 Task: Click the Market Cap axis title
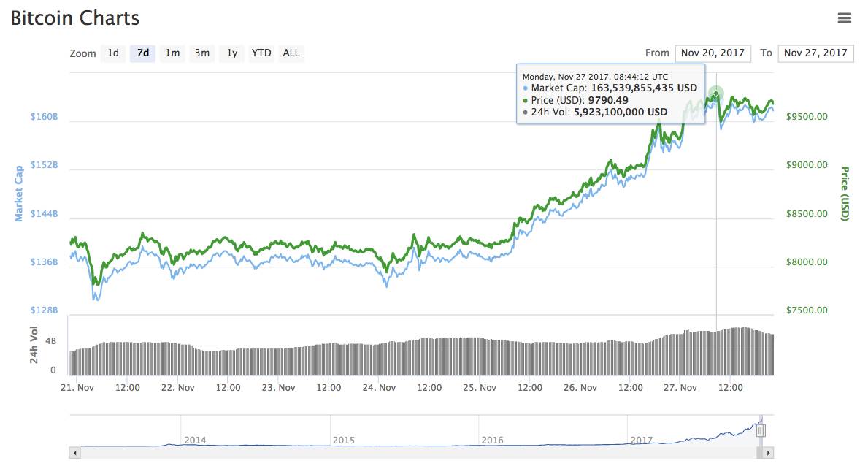[19, 194]
